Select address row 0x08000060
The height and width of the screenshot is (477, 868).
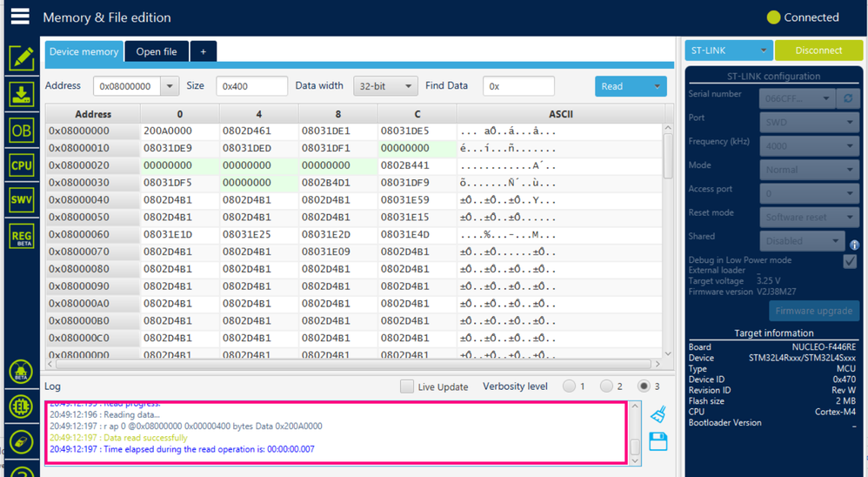click(92, 234)
